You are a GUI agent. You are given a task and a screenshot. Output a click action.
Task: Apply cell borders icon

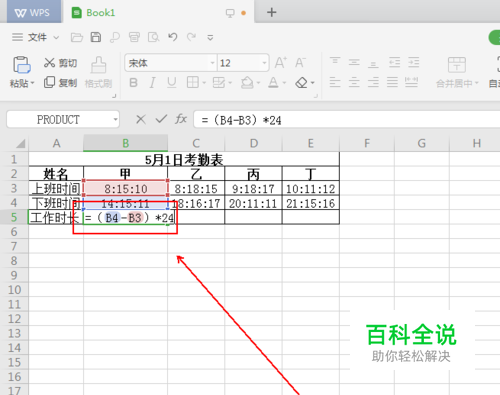[193, 82]
